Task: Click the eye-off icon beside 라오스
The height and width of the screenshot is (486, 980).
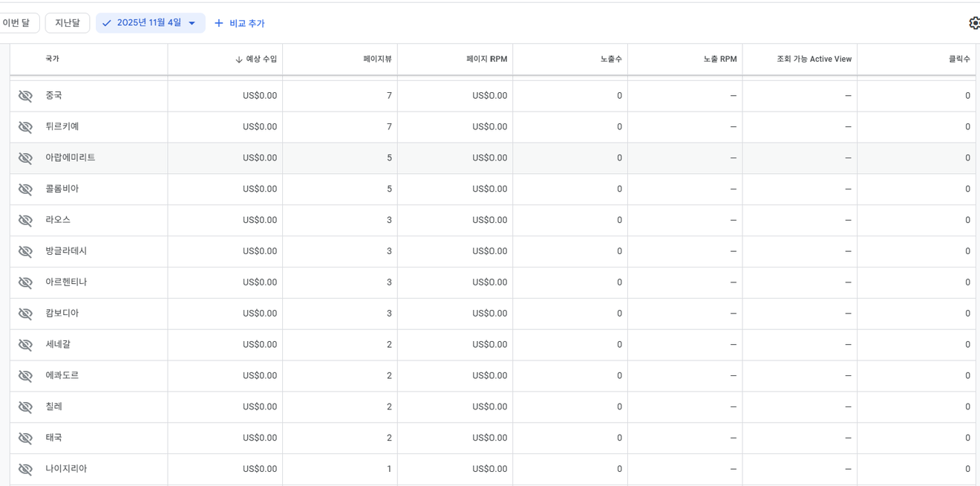Action: pyautogui.click(x=25, y=221)
